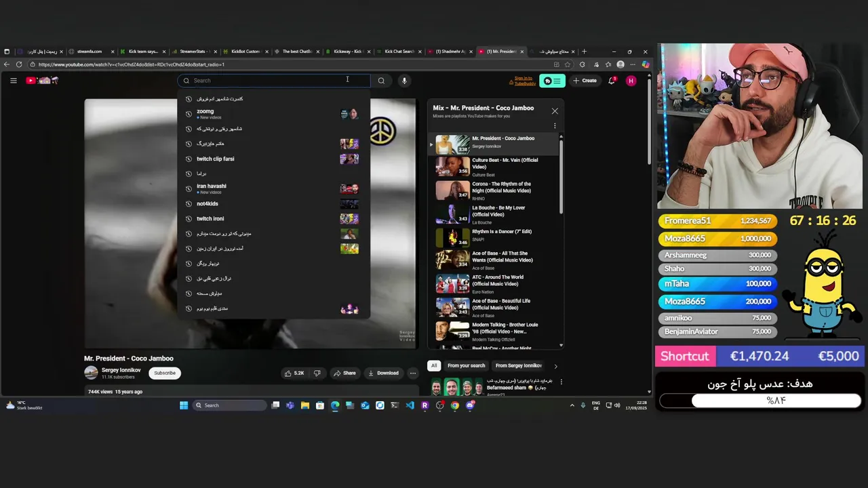Select the 'twitch ironi' search suggestion
Image resolution: width=868 pixels, height=488 pixels.
pyautogui.click(x=274, y=219)
